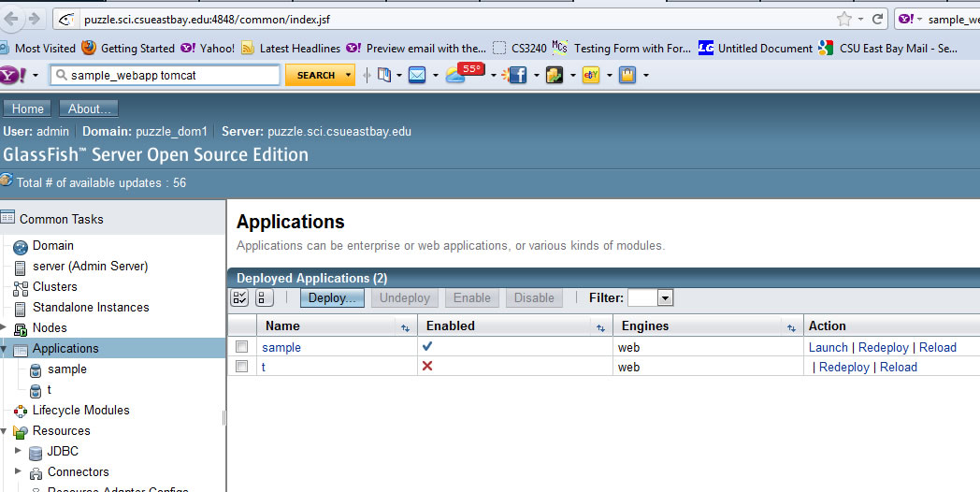The width and height of the screenshot is (980, 492).
Task: Check the checkbox for sample application
Action: click(242, 347)
